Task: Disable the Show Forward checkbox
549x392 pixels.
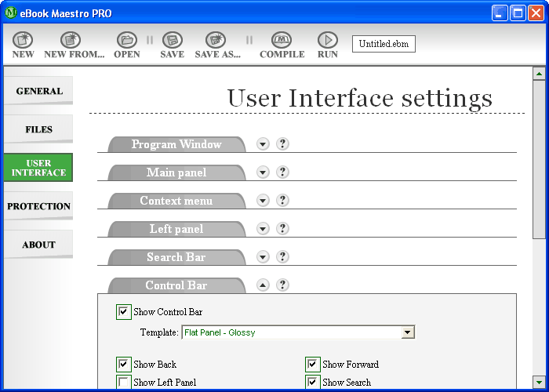Action: click(313, 365)
